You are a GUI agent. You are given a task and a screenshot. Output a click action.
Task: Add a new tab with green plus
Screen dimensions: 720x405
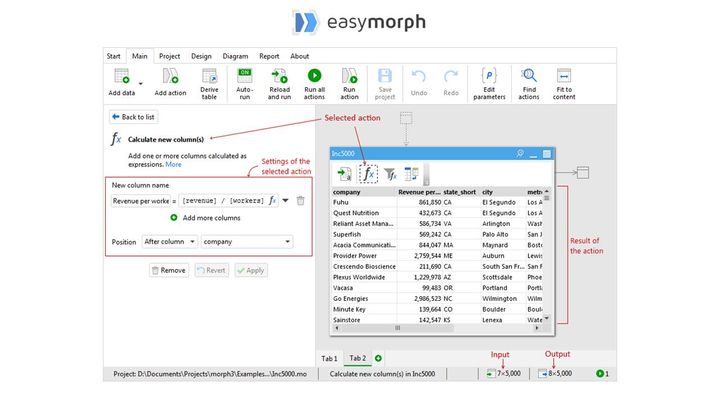(378, 358)
